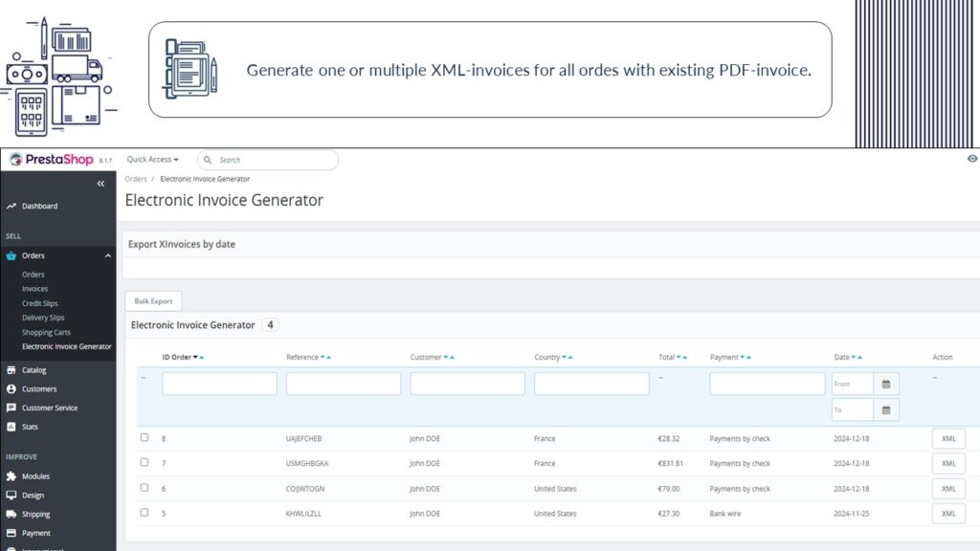This screenshot has width=980, height=551.
Task: Open Credit Slips in sidebar
Action: click(39, 303)
